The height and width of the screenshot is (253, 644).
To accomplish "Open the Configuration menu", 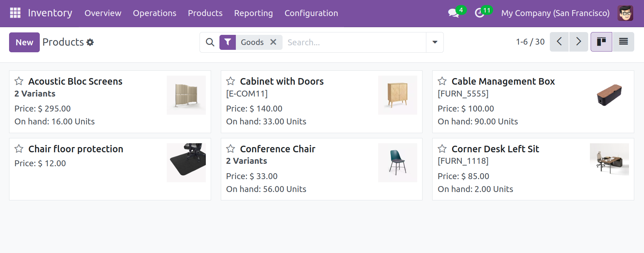I will coord(311,13).
